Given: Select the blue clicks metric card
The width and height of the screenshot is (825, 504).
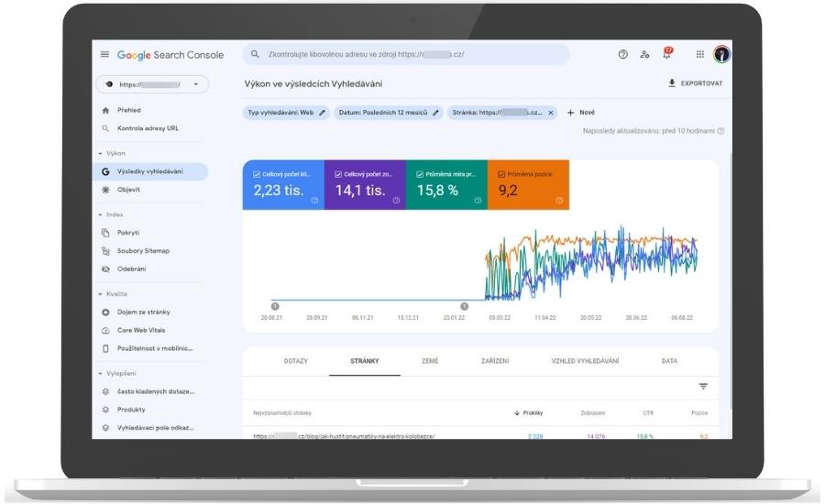Looking at the screenshot, I should (283, 185).
